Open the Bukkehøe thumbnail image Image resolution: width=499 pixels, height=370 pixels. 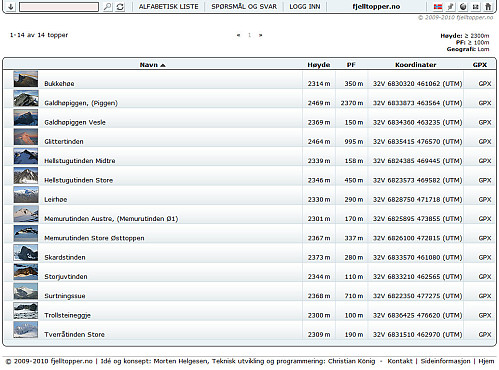[26, 79]
